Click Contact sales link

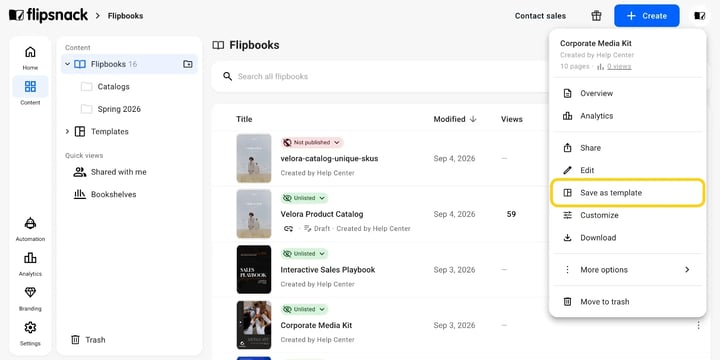(540, 16)
